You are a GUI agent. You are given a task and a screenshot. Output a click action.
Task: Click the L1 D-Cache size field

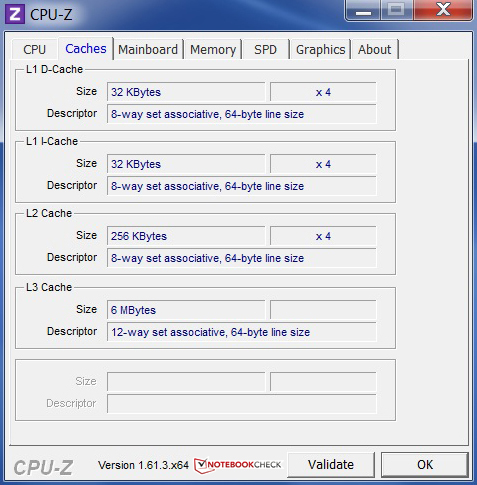pyautogui.click(x=186, y=92)
